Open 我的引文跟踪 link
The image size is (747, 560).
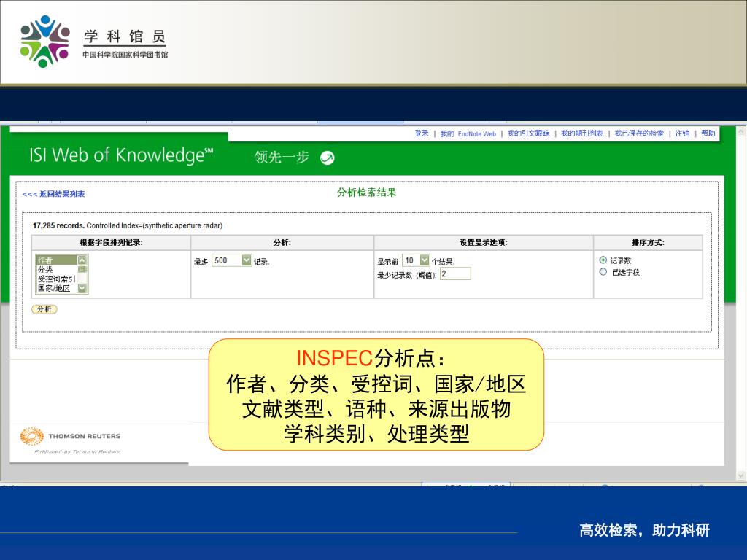(528, 133)
